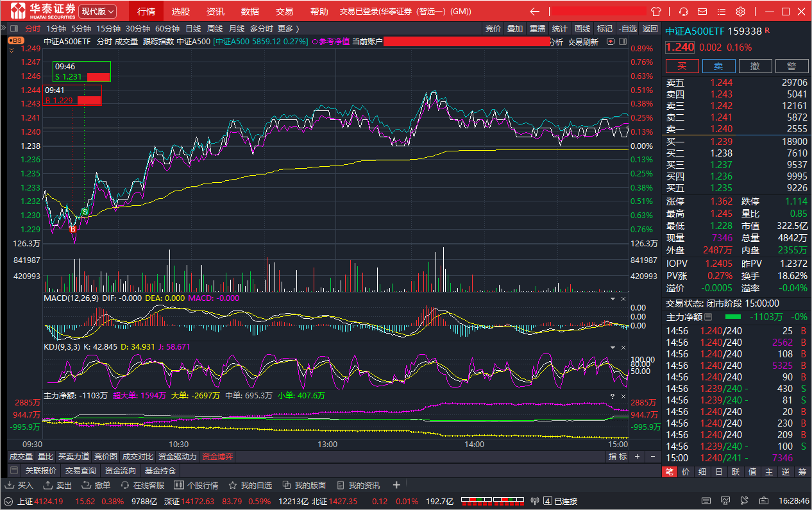Click the plus icon to add toolbar shortcut

click(x=396, y=485)
